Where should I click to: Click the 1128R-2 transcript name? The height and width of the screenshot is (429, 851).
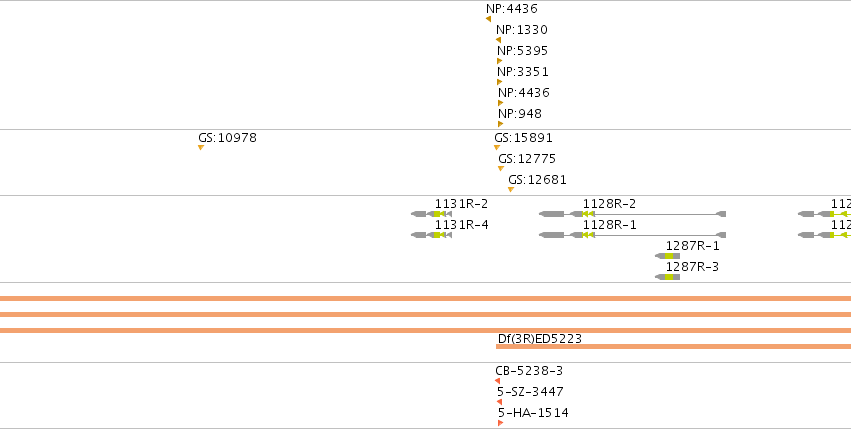pyautogui.click(x=609, y=204)
